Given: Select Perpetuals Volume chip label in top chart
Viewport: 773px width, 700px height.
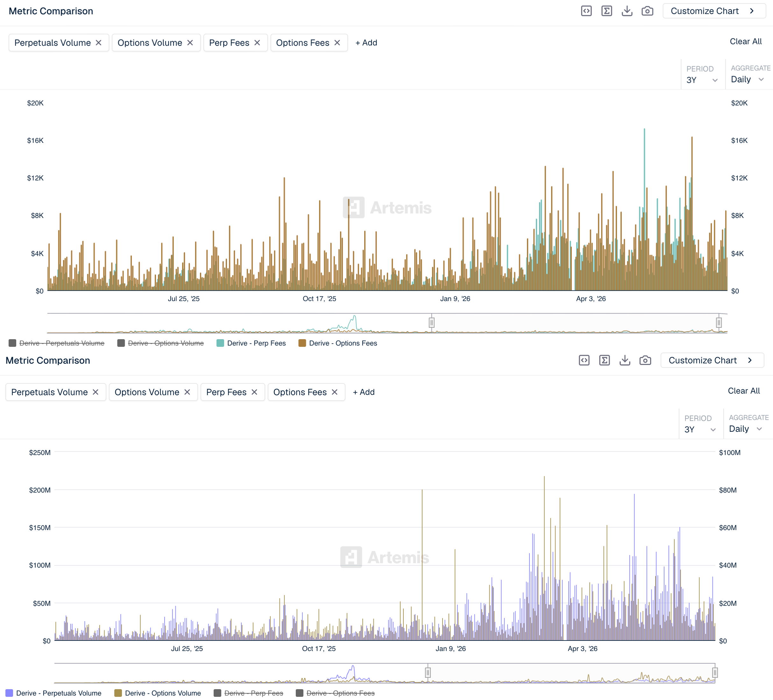Looking at the screenshot, I should [53, 43].
